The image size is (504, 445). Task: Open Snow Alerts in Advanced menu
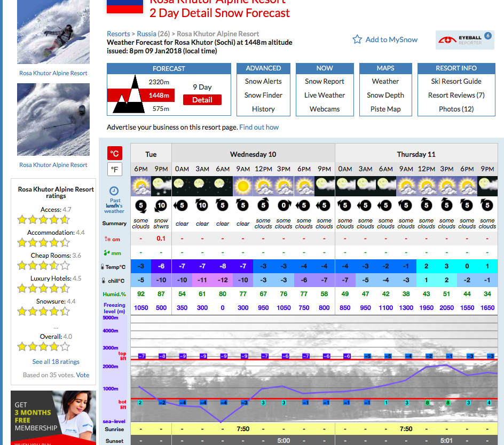(263, 81)
